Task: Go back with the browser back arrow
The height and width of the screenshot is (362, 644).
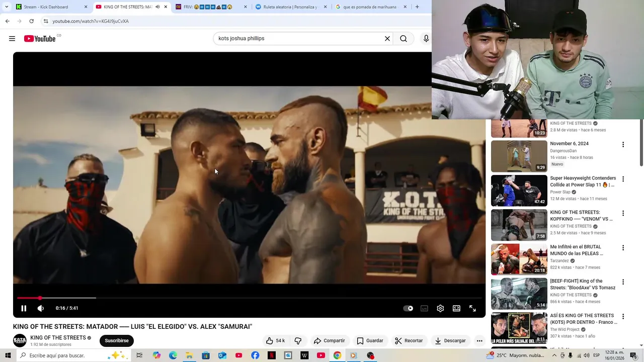Action: tap(7, 21)
